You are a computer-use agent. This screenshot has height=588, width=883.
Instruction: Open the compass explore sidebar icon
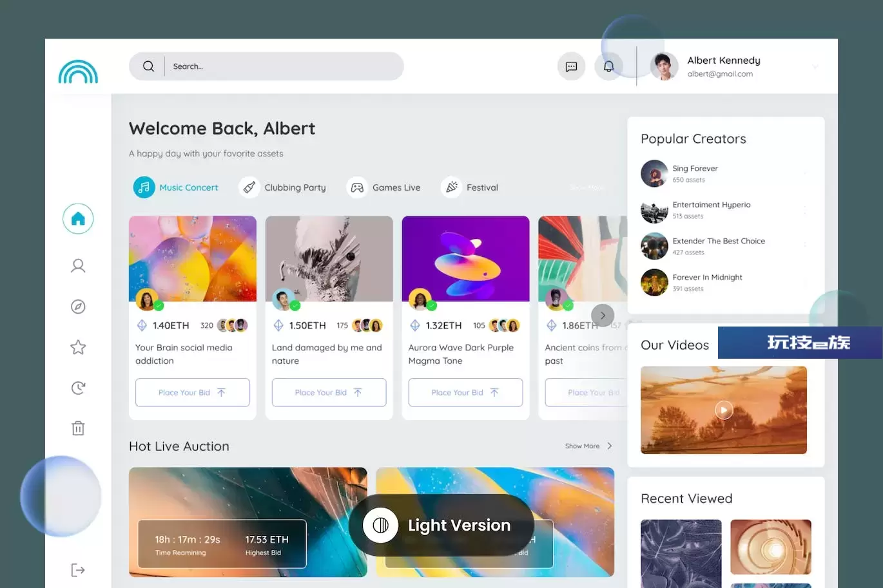pos(78,307)
